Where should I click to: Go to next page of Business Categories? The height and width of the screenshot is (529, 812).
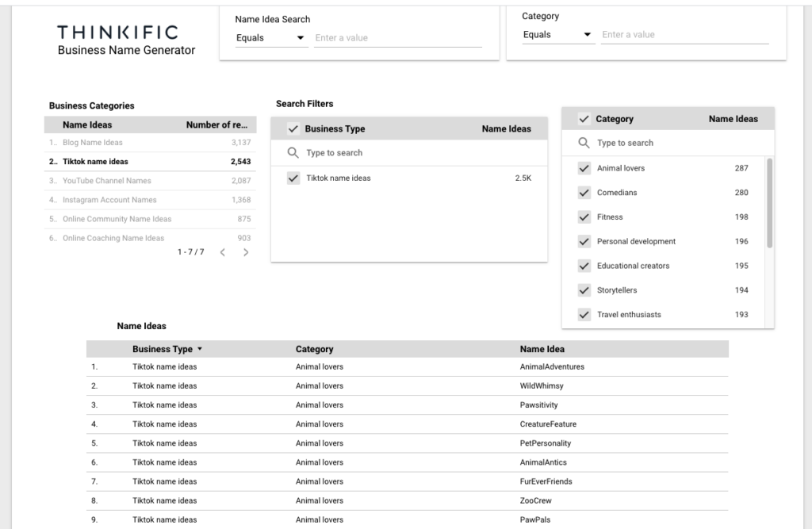click(246, 252)
